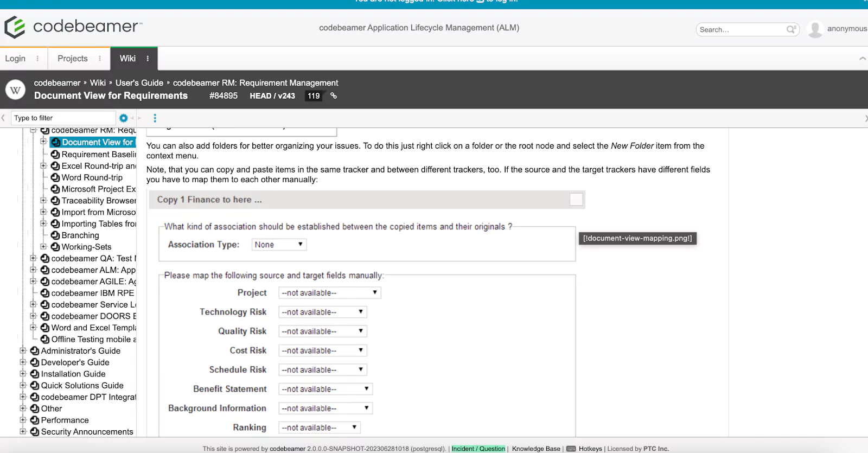Select Document View tree item
The image size is (868, 453).
[x=93, y=142]
